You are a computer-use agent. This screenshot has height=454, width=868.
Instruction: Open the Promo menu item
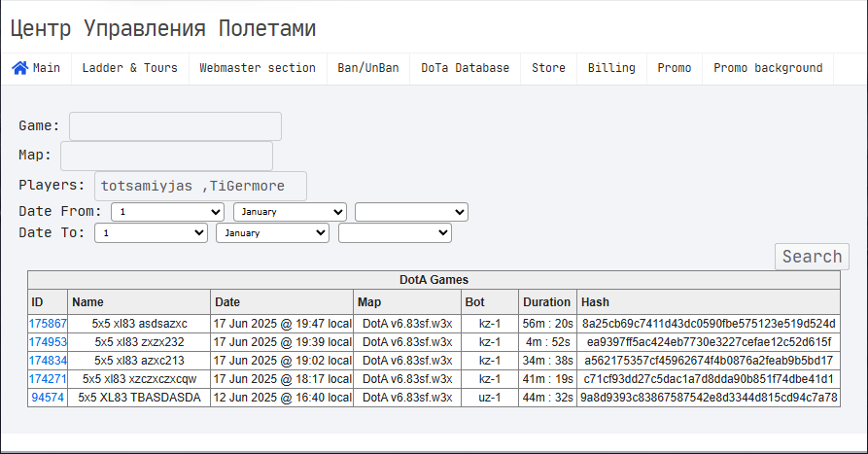point(675,68)
